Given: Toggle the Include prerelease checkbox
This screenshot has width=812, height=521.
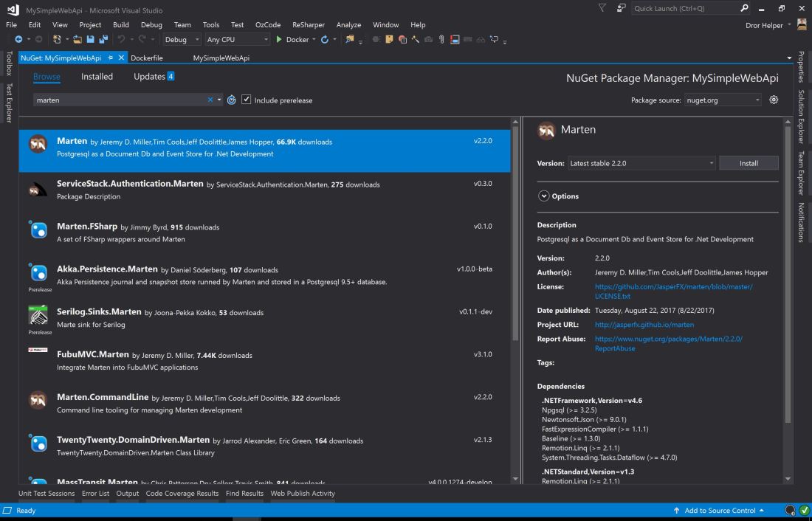Looking at the screenshot, I should 247,100.
